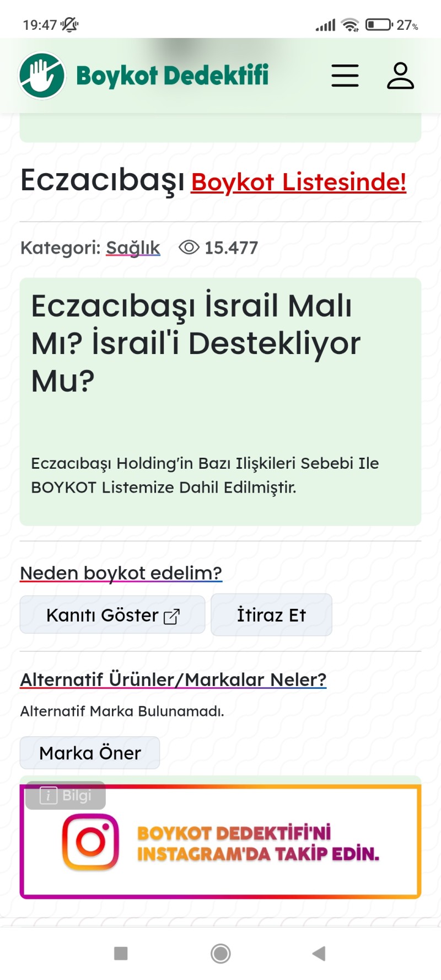Tap the Instagram logo in the banner
441x980 pixels.
[x=90, y=842]
